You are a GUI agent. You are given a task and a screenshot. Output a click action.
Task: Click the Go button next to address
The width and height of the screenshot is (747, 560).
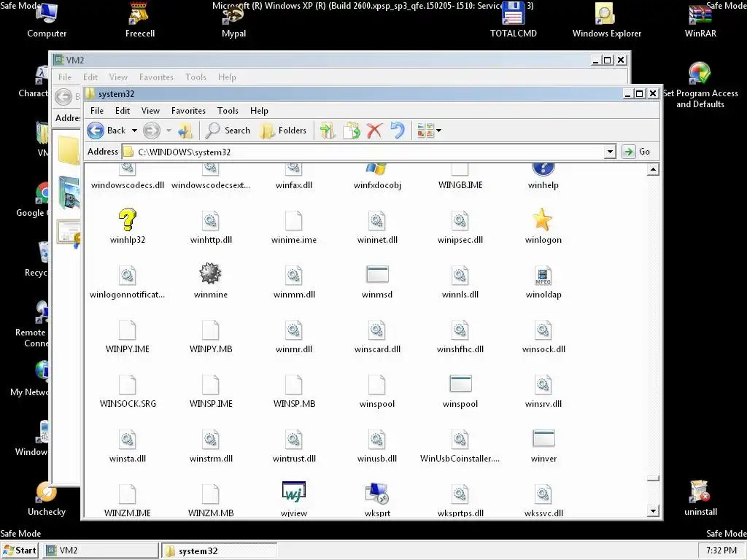tap(637, 152)
